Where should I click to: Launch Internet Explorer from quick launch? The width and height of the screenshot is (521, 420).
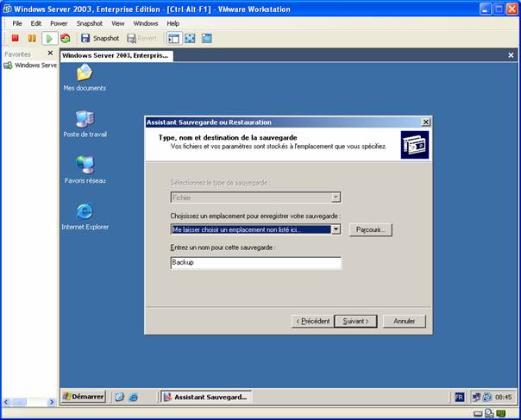click(134, 397)
